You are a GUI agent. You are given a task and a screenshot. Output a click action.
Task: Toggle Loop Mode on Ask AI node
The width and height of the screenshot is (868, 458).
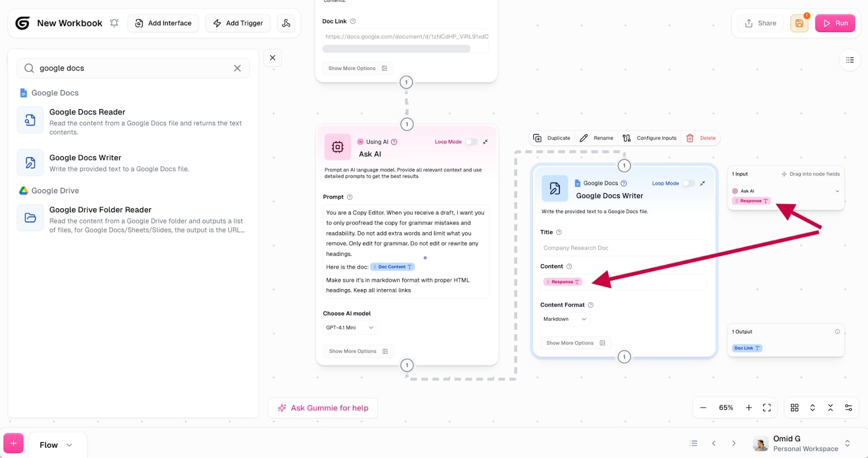[471, 142]
